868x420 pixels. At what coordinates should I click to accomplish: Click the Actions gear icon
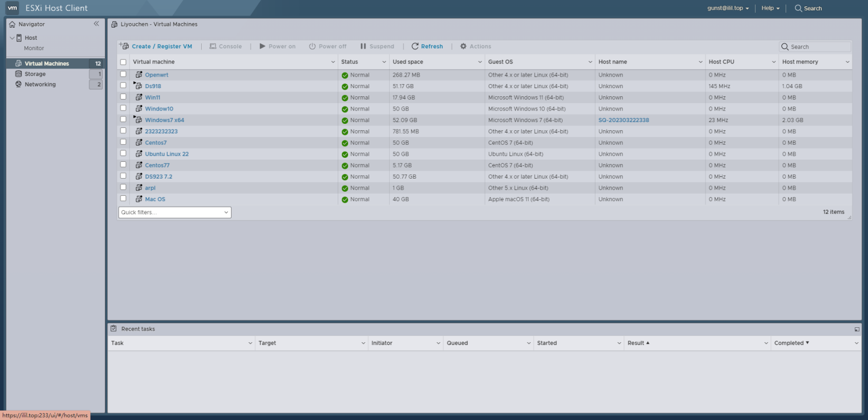[x=463, y=46]
